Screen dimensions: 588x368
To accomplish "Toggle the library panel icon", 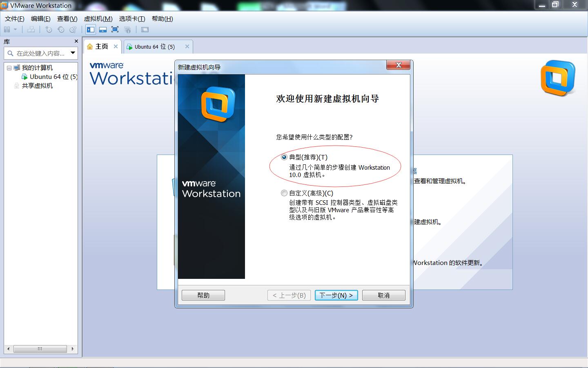I will tap(90, 29).
